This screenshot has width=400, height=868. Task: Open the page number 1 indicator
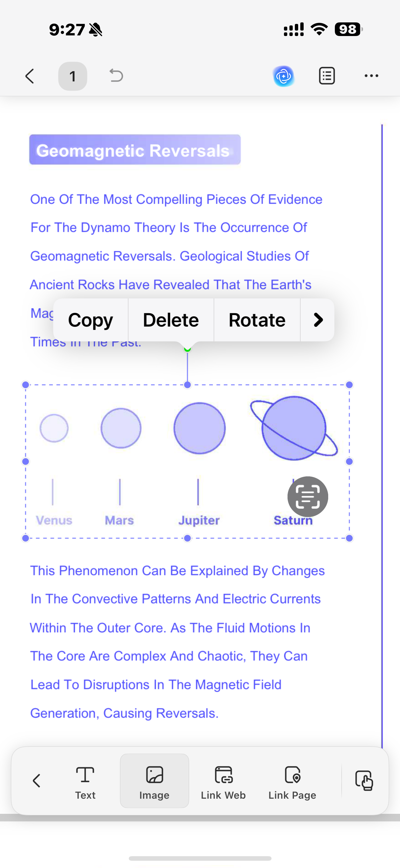pos(72,76)
